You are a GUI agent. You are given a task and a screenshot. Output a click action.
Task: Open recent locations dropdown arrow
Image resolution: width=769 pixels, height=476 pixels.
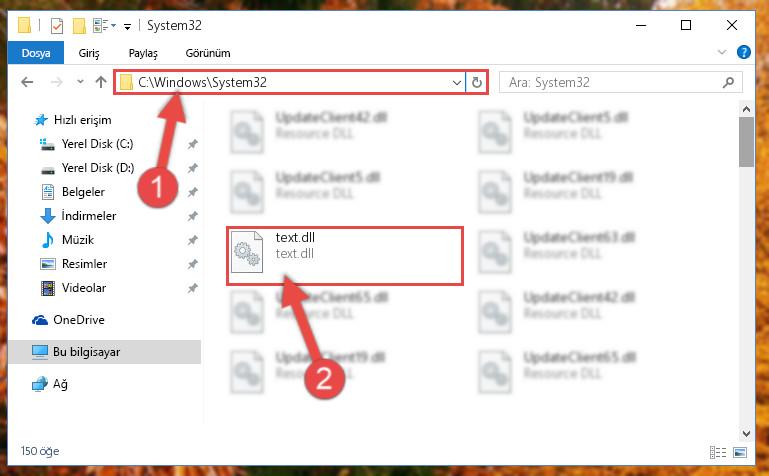80,82
